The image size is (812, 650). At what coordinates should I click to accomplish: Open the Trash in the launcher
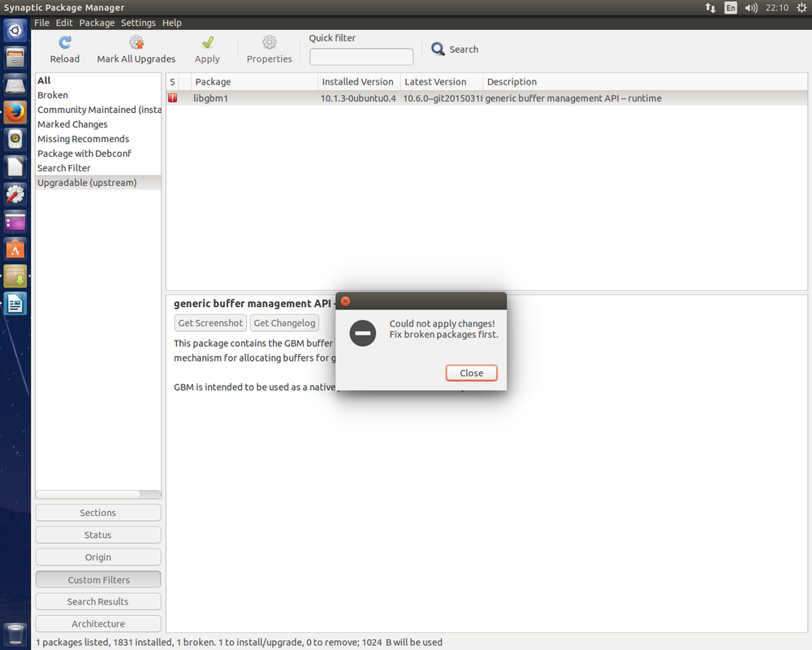(15, 634)
